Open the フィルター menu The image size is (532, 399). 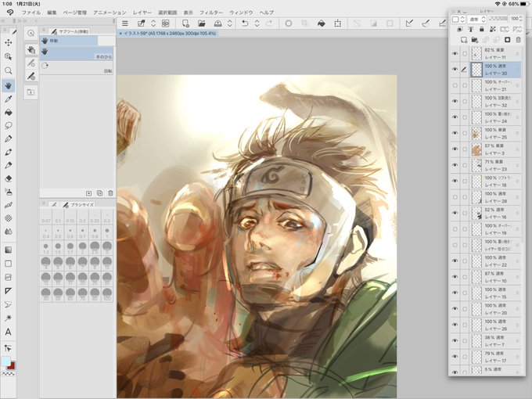coord(211,13)
